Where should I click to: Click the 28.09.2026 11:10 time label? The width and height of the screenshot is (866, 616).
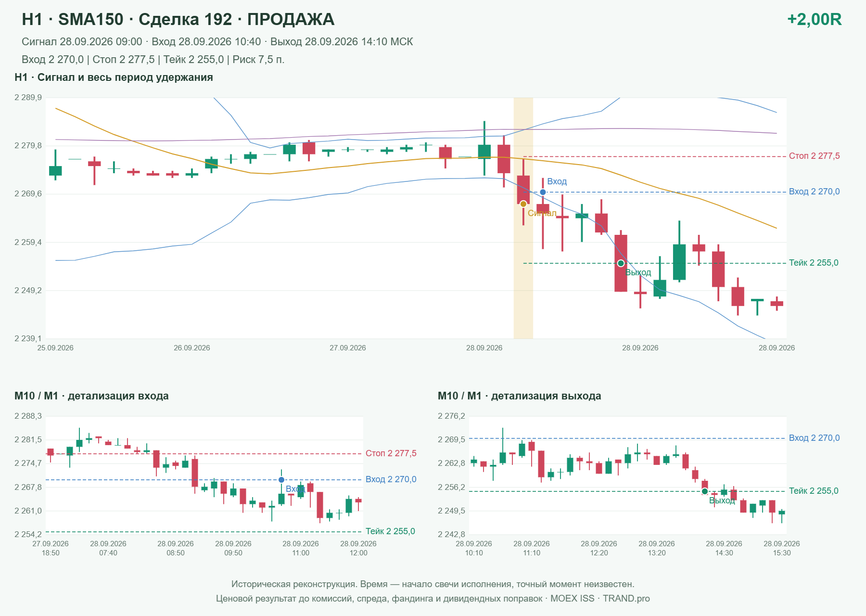click(532, 548)
